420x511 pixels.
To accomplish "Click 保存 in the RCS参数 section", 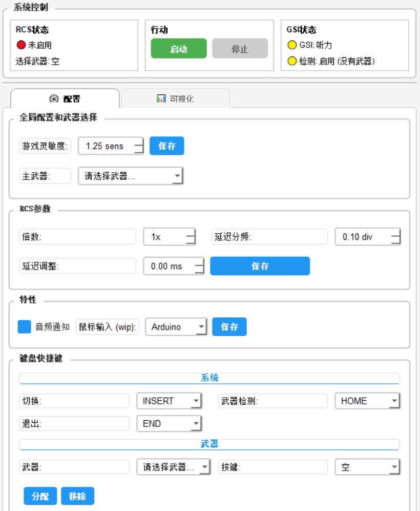I will [260, 266].
